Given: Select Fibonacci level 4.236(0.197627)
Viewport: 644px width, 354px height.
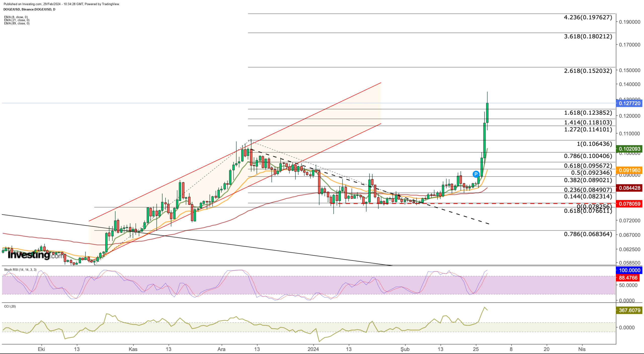Looking at the screenshot, I should pyautogui.click(x=588, y=17).
